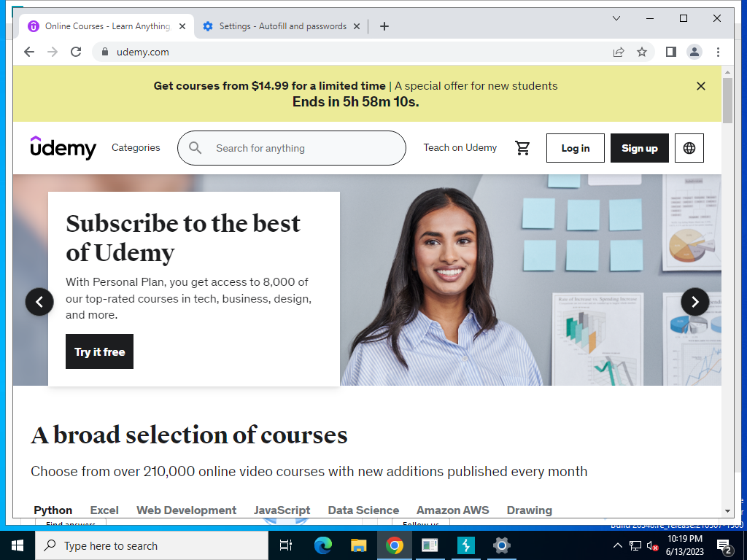Go to the previous carousel slide

click(39, 301)
